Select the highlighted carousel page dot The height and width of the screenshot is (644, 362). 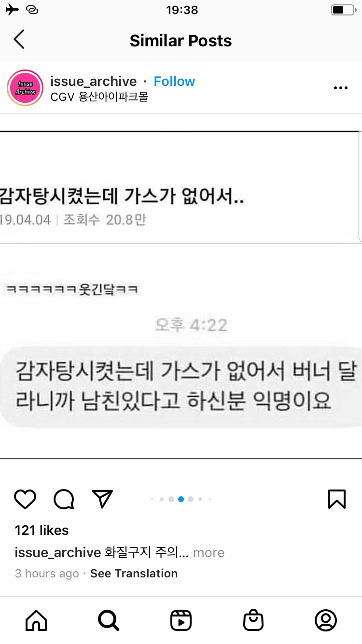click(181, 499)
